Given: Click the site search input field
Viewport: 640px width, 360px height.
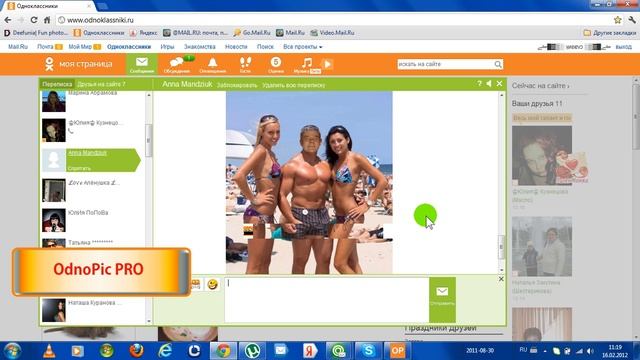Looking at the screenshot, I should [445, 64].
